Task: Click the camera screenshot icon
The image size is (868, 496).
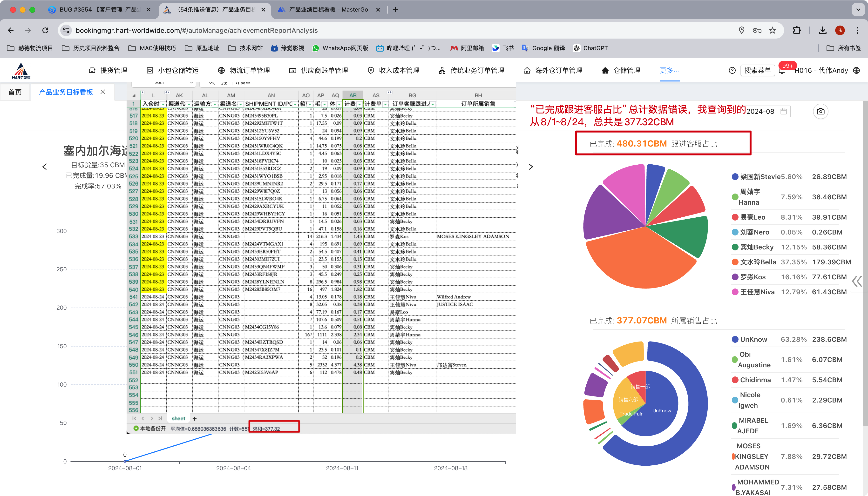Action: [821, 111]
